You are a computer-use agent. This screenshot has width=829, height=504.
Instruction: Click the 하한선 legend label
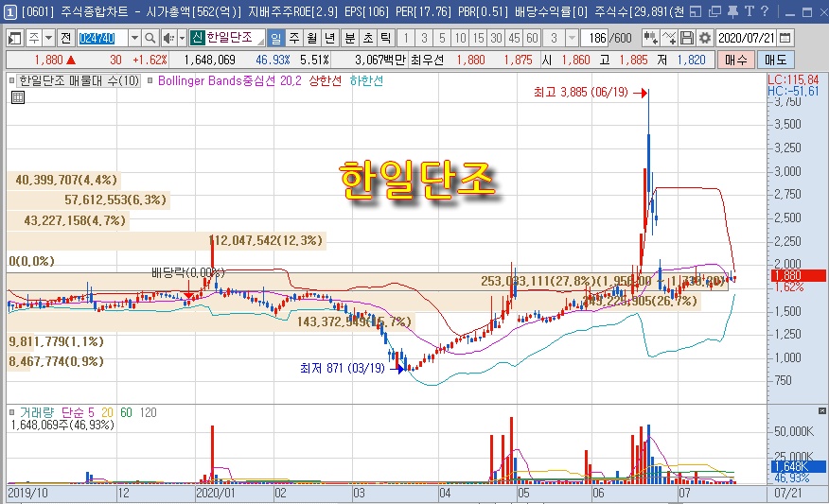click(x=366, y=80)
